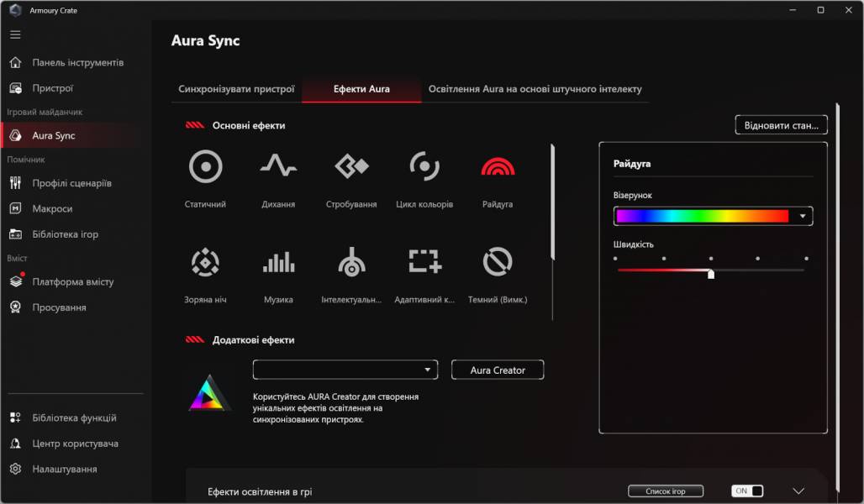Screen dimensions: 864x504
Task: Activate the Цикл кольорів color cycle effect
Action: tap(424, 165)
